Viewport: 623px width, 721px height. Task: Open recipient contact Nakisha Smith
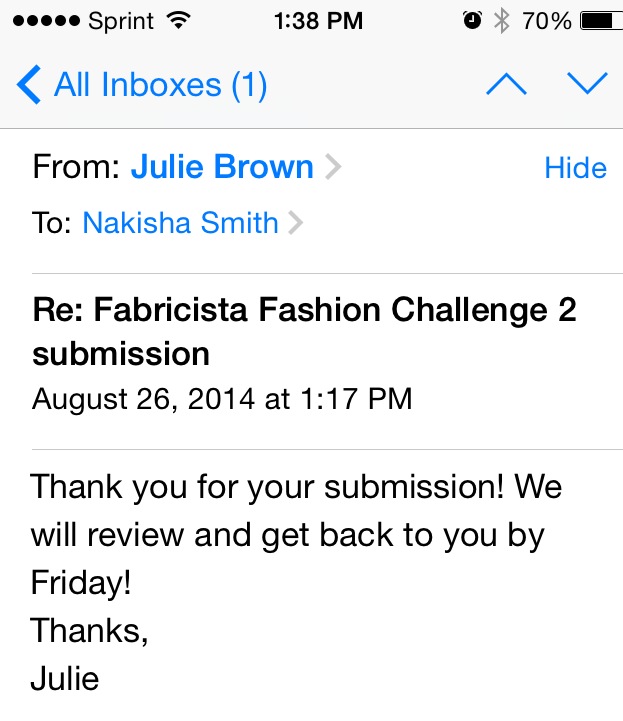[x=180, y=223]
